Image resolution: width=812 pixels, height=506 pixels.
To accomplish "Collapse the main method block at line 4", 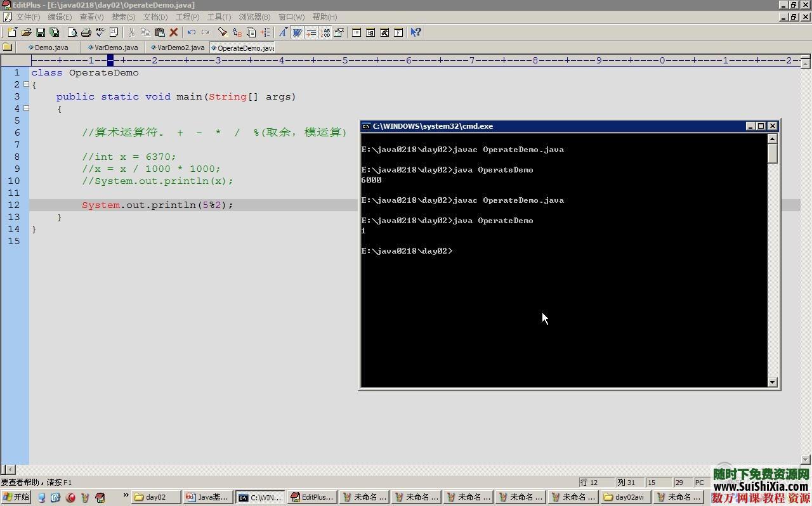I will pyautogui.click(x=26, y=108).
